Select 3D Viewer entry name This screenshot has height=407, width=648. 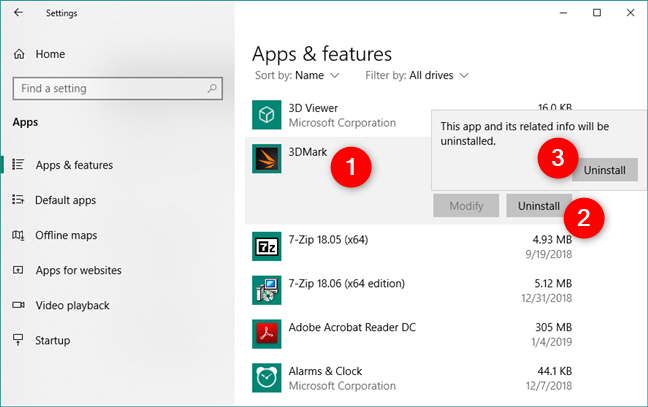coord(313,108)
